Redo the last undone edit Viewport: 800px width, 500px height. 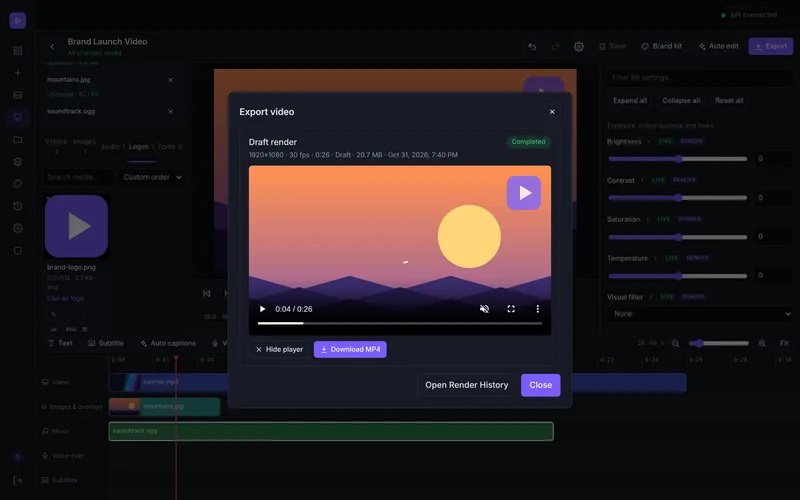(x=555, y=46)
